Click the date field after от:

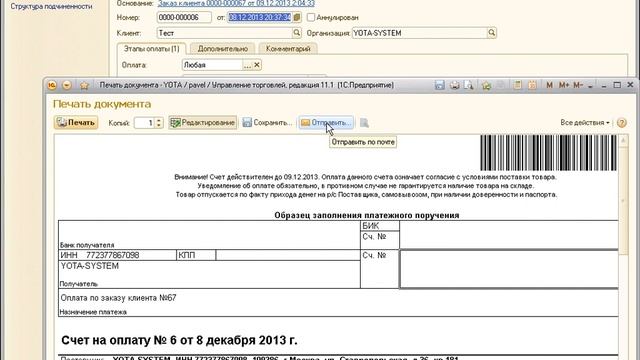tap(260, 17)
